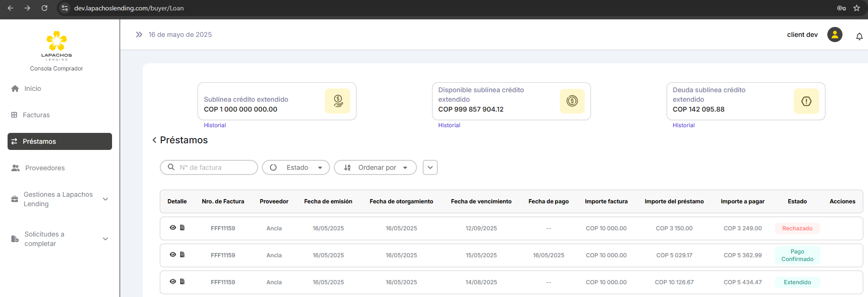Collapse sidebar with double chevron icon
868x297 pixels.
point(139,35)
